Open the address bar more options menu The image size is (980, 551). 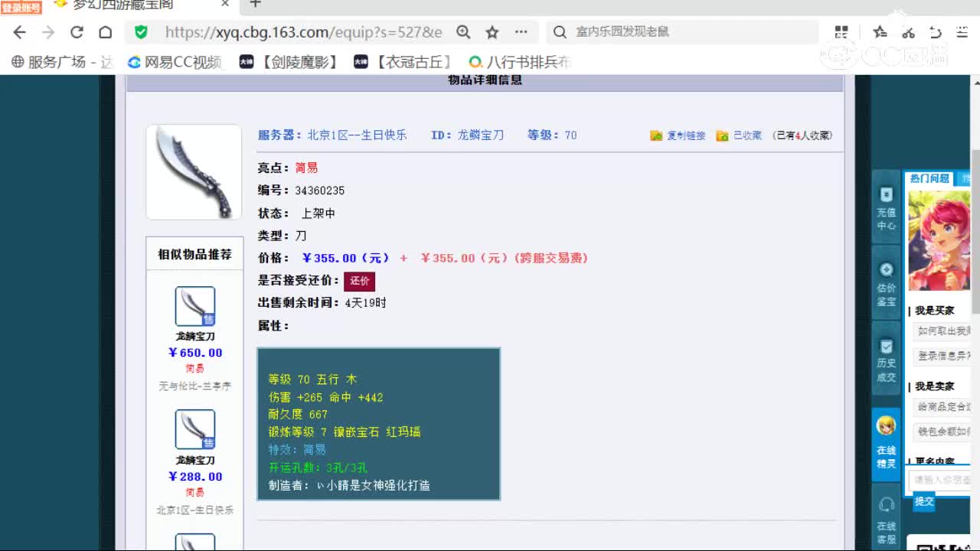(x=521, y=32)
